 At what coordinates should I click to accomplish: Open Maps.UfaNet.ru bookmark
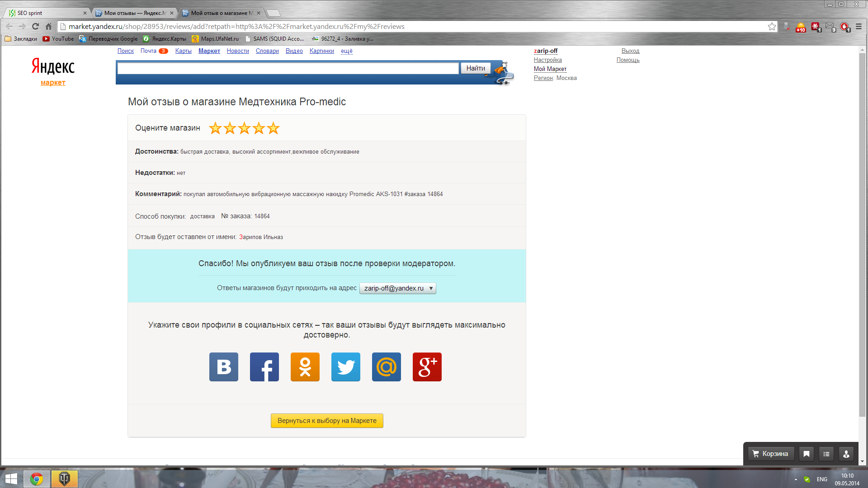215,39
